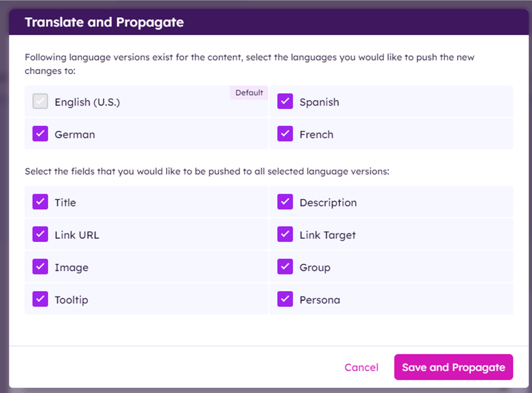Click the disabled English (U.S.) checkbox
This screenshot has width=532, height=393.
[40, 102]
